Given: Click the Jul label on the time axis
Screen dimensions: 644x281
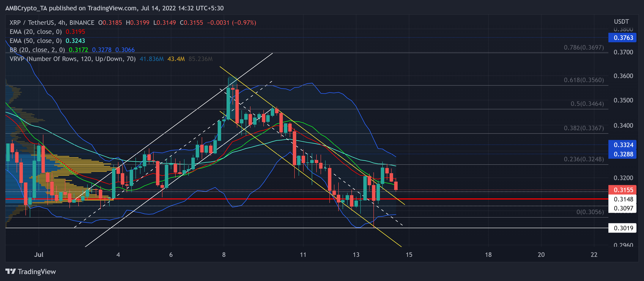Looking at the screenshot, I should click(39, 255).
